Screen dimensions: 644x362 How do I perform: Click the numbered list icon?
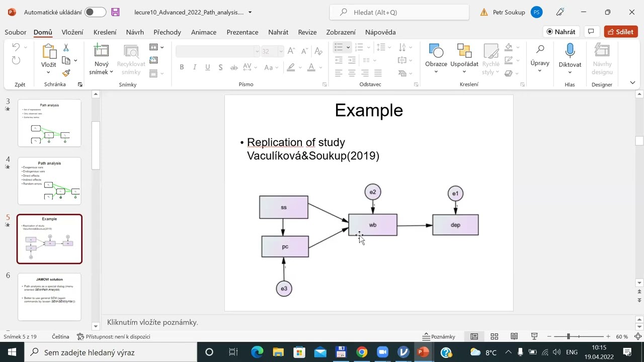[x=359, y=47]
